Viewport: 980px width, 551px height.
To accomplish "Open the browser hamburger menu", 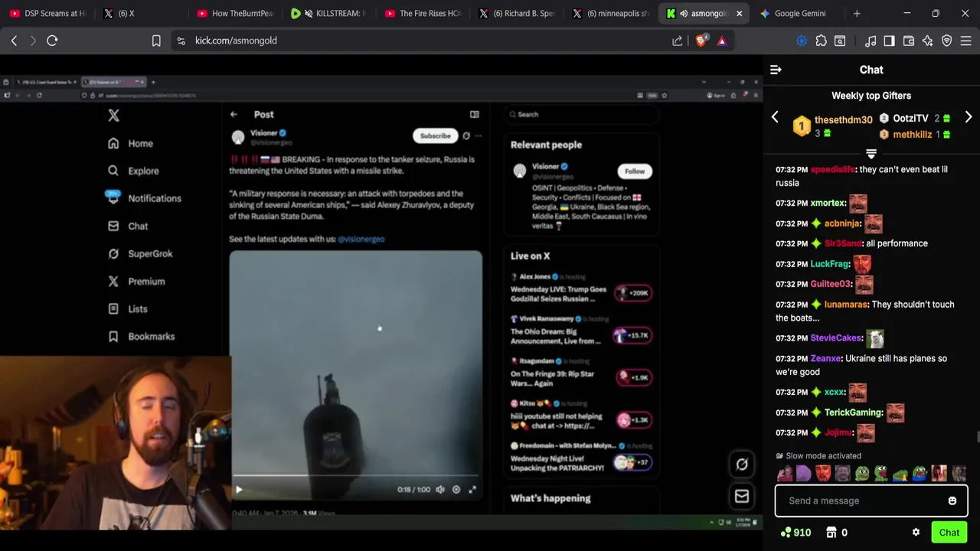I will click(966, 41).
